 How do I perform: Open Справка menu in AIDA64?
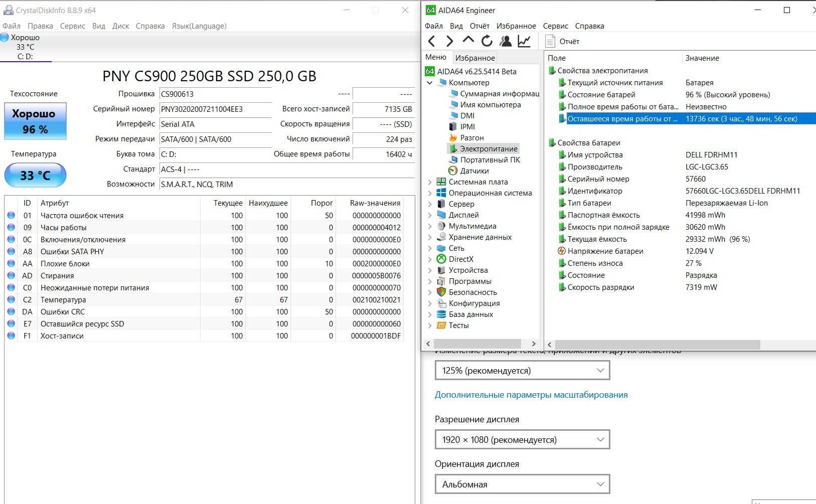[x=589, y=26]
